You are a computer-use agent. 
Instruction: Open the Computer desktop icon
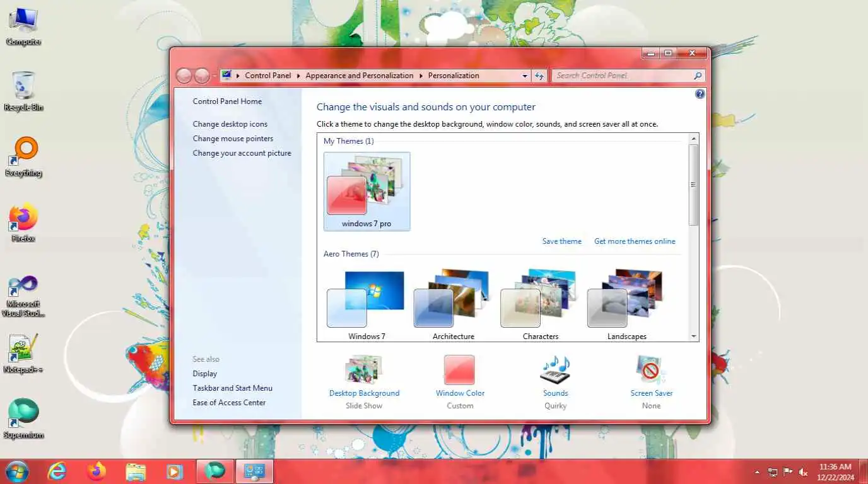[23, 27]
